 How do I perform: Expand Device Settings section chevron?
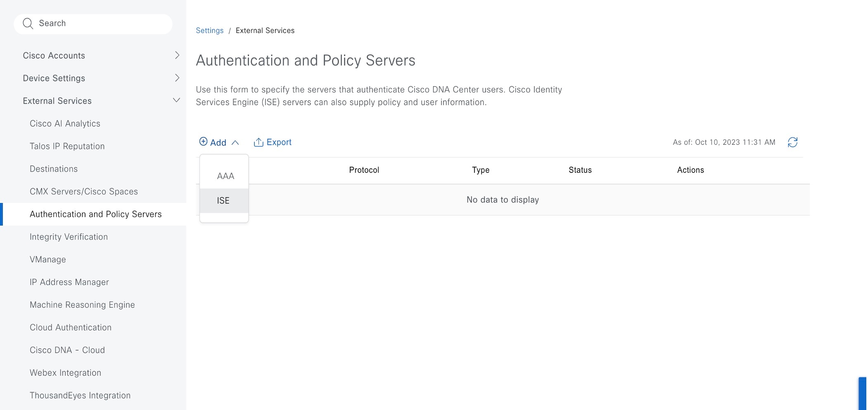(x=177, y=78)
